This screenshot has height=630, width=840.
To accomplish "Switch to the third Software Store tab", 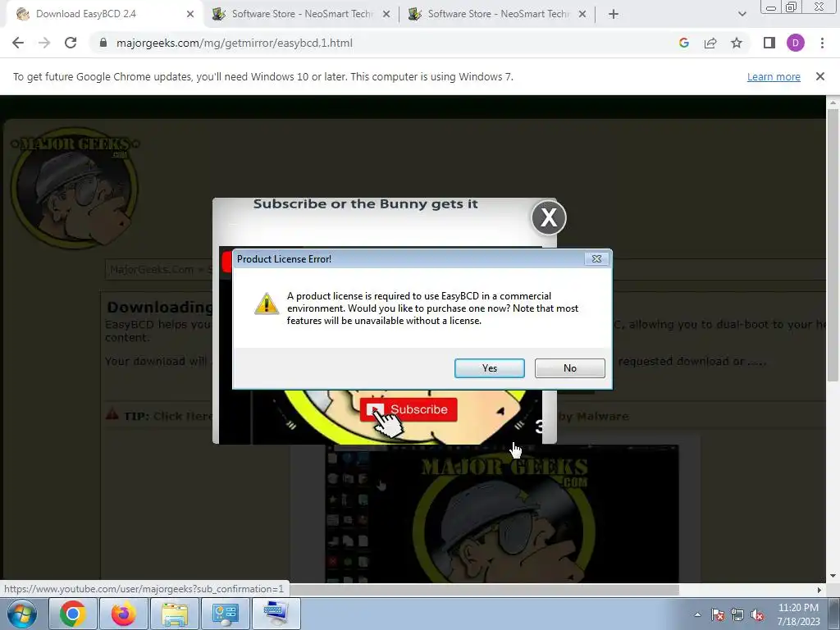I will click(498, 14).
